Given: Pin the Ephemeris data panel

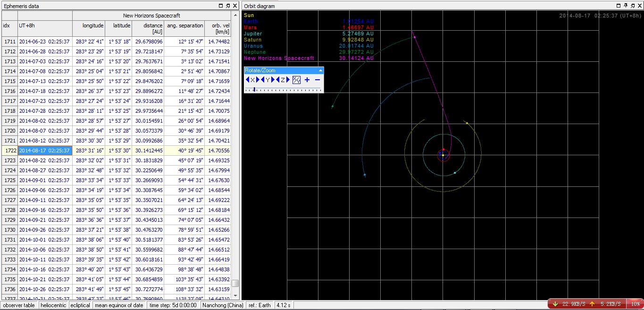Looking at the screenshot, I should (228, 6).
